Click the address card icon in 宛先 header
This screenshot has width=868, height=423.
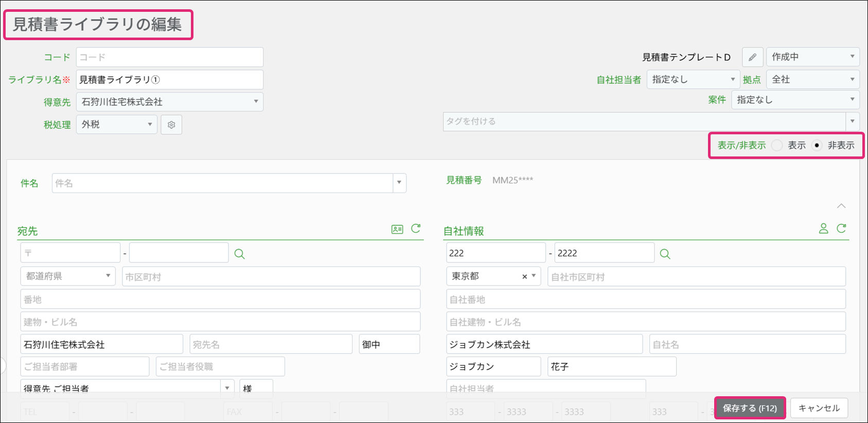pyautogui.click(x=397, y=230)
